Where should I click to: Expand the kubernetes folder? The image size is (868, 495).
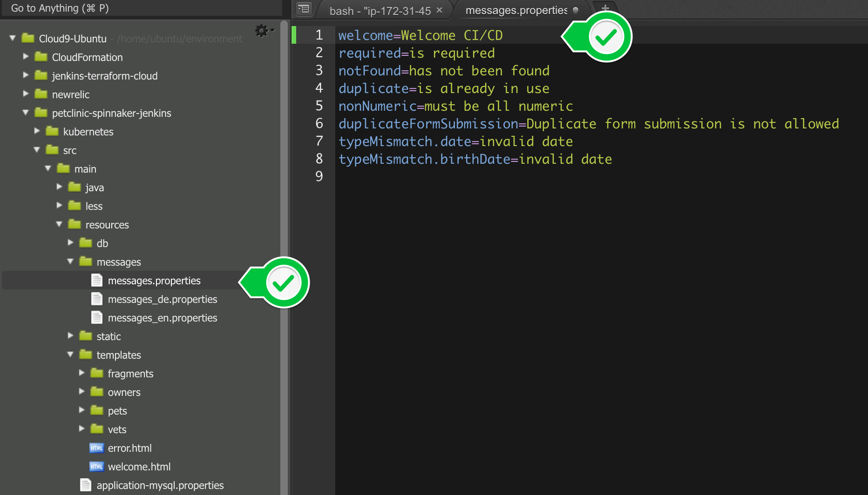tap(37, 131)
